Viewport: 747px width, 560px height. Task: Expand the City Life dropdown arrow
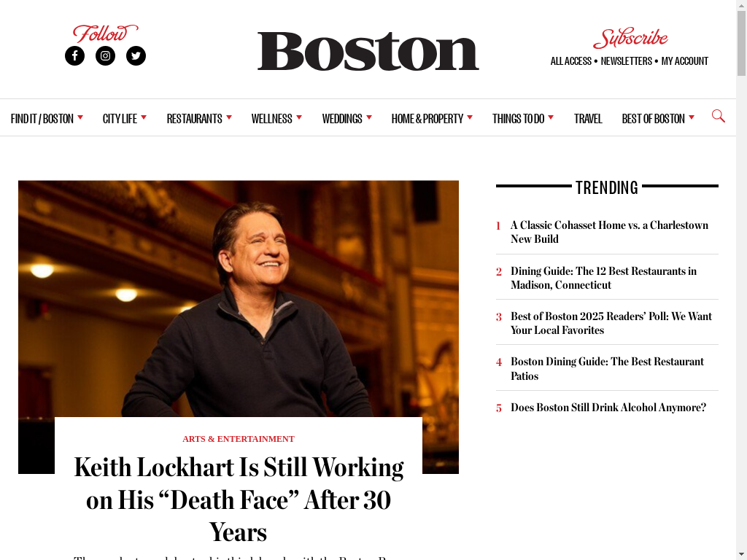[x=144, y=117]
